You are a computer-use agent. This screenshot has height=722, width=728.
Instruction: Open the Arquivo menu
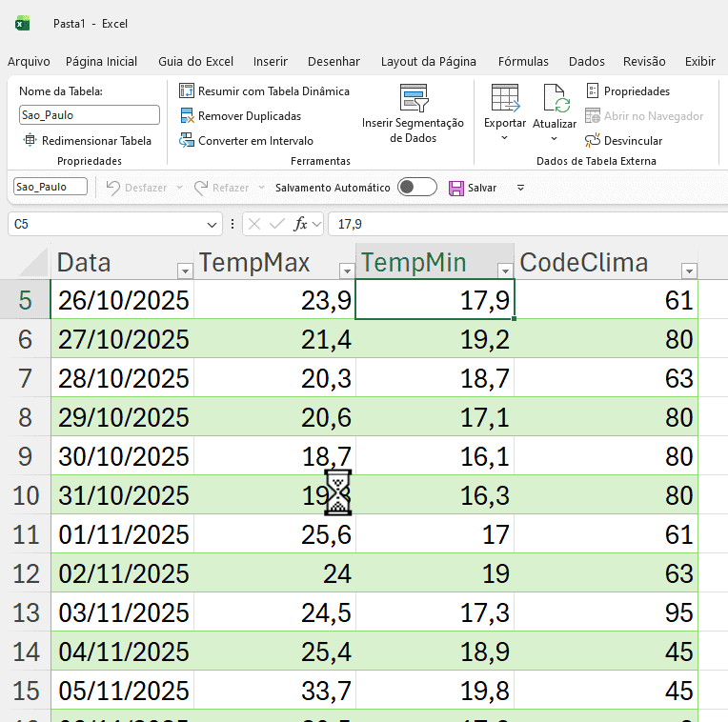pos(29,62)
